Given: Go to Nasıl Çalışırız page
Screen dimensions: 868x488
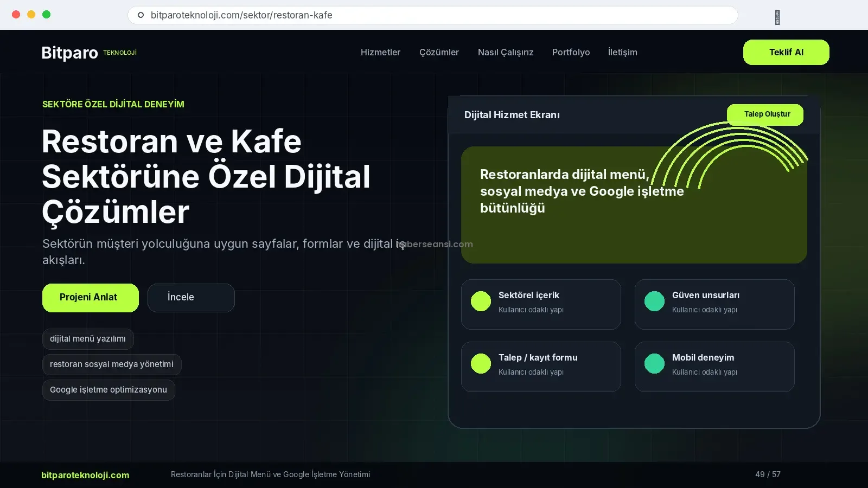Looking at the screenshot, I should 506,52.
